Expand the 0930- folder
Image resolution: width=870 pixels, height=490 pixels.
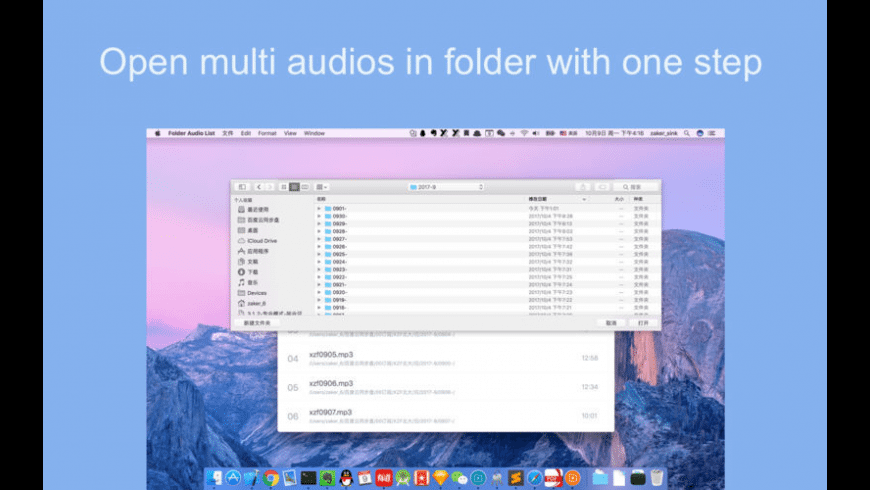coord(319,216)
